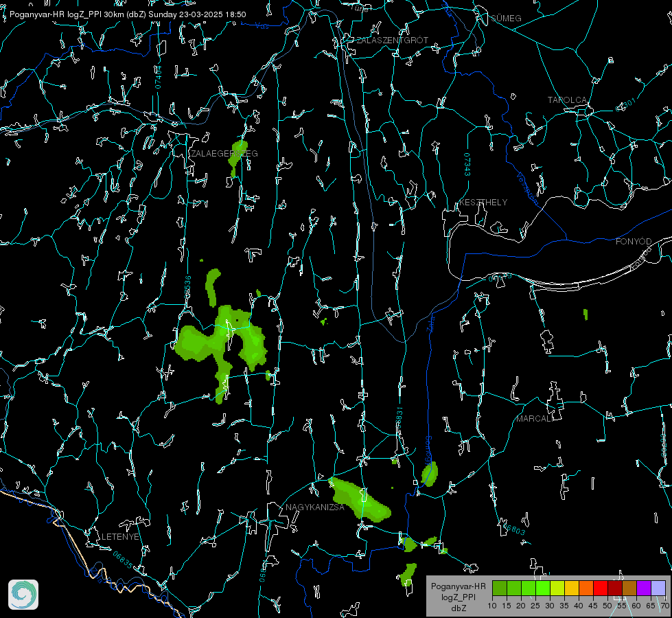Select the 60–65 dBZ purple swatch
672x618 pixels.
644,588
